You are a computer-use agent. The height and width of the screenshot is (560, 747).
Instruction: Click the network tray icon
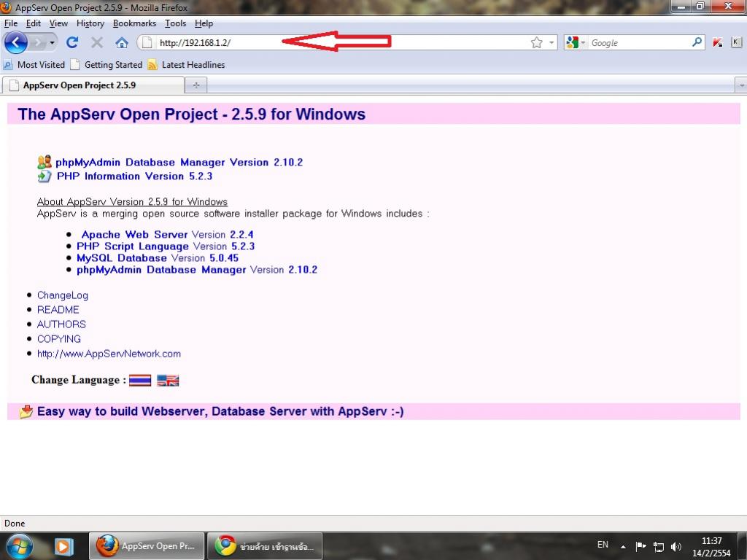click(659, 546)
